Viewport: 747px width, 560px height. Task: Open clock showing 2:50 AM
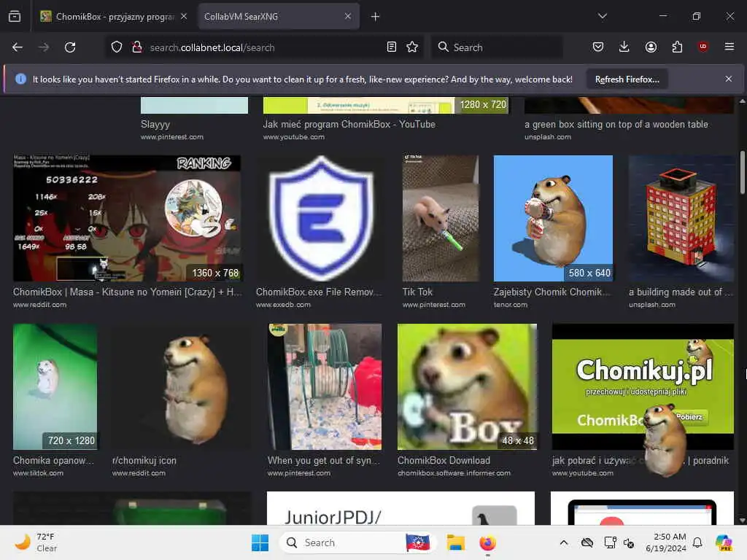[x=666, y=542]
